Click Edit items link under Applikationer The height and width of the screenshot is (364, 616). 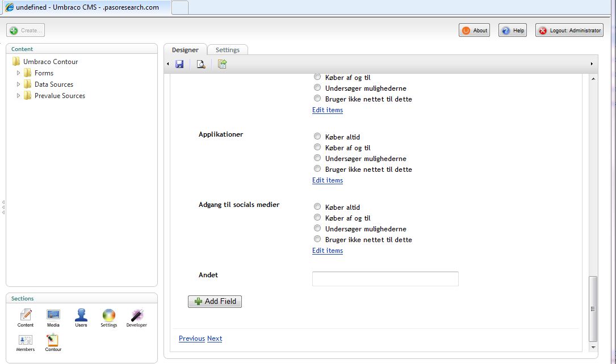(x=328, y=180)
